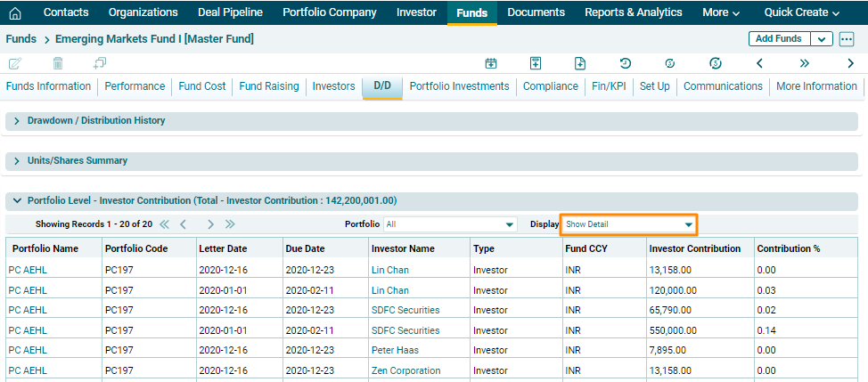
Task: Click the calendar add icon in toolbar
Action: (490, 63)
